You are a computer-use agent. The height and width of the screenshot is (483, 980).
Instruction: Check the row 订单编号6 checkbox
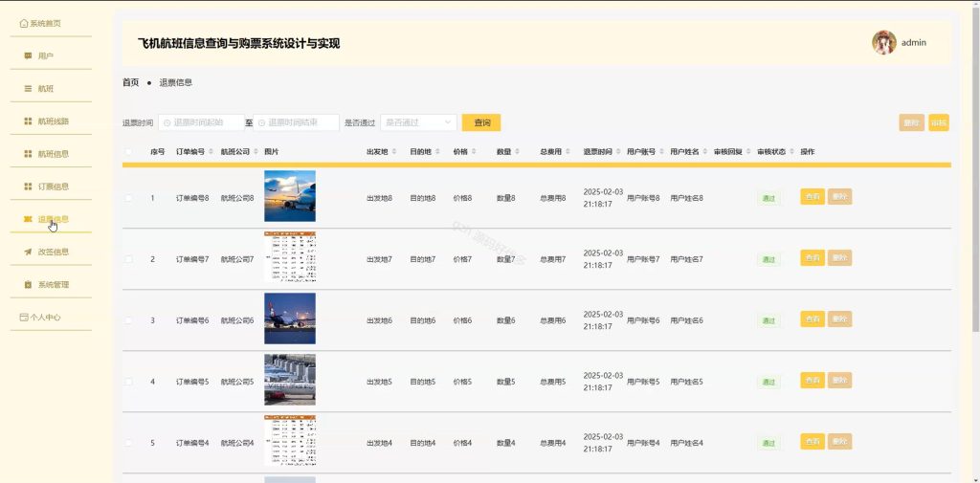coord(129,319)
